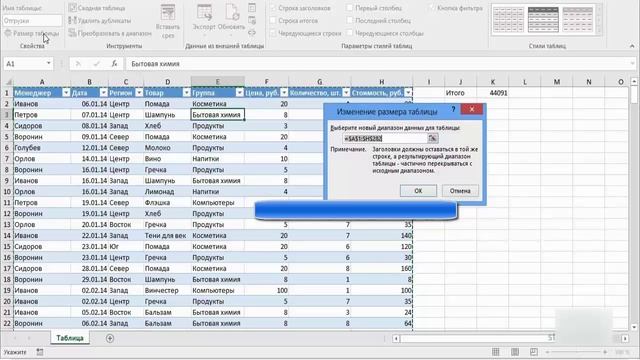Click the fx insert function icon

[x=115, y=64]
